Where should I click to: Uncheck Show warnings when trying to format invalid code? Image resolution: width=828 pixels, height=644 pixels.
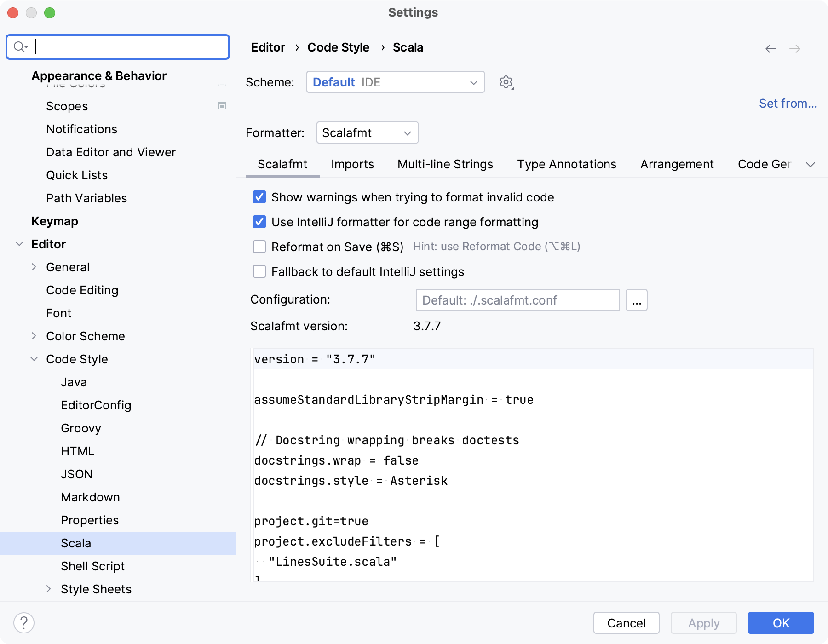pyautogui.click(x=259, y=197)
